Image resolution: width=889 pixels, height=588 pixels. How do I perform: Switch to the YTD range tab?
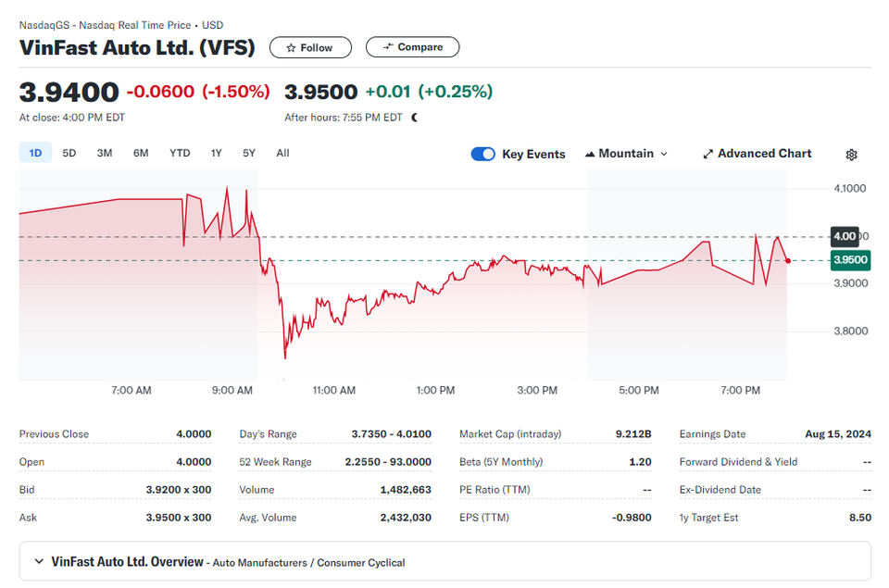[180, 153]
